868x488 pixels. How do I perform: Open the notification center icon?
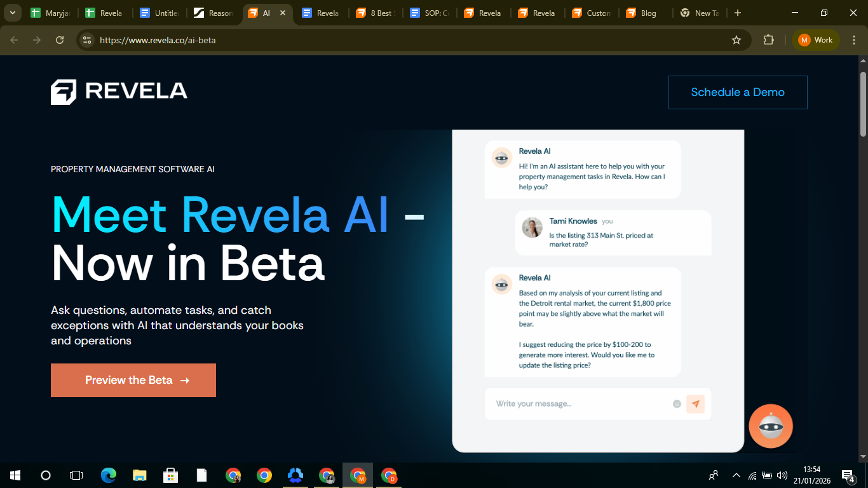click(848, 475)
